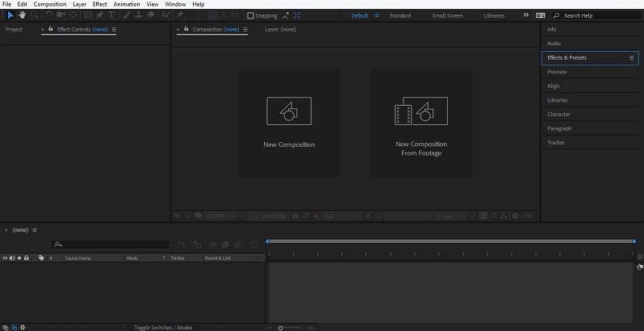The height and width of the screenshot is (331, 644).
Task: Open the Animation menu
Action: (126, 4)
